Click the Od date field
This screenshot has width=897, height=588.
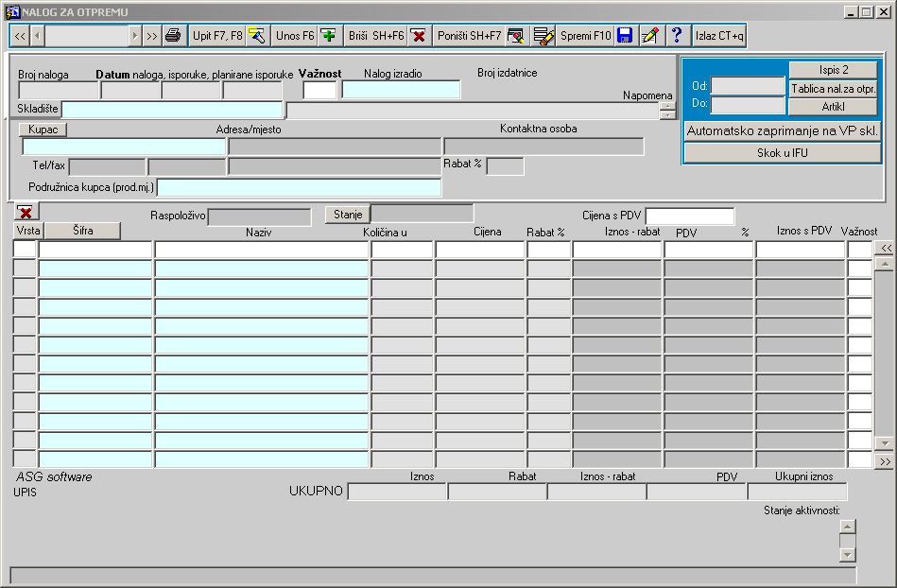[748, 86]
